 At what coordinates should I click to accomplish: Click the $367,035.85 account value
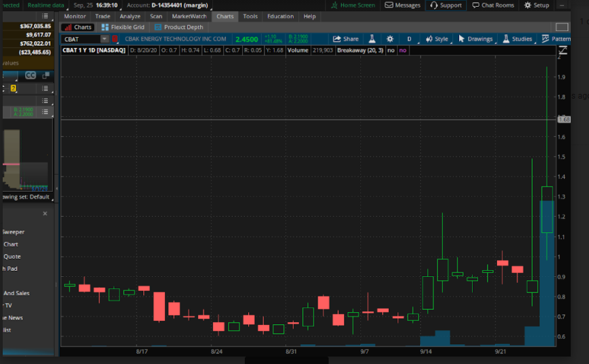click(35, 26)
